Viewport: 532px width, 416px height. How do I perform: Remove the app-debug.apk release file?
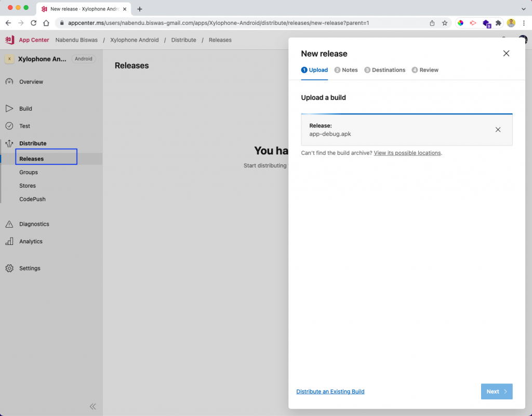(x=498, y=129)
